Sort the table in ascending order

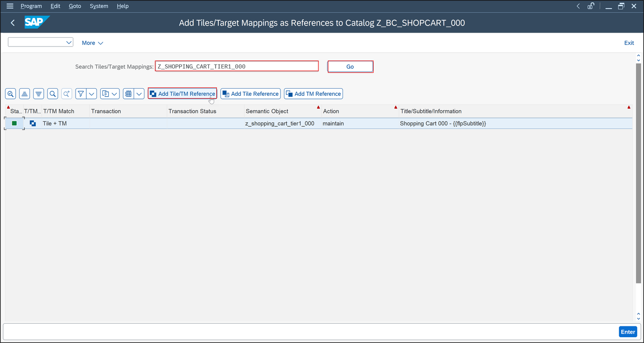click(25, 94)
